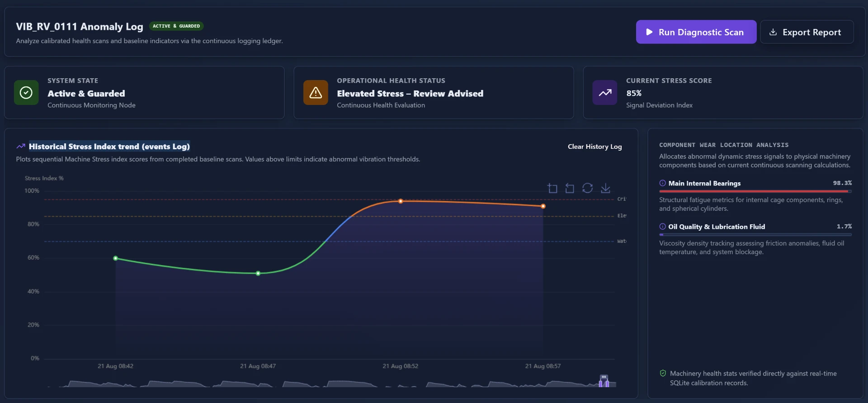Screen dimensions: 868x403
Task: Click the green check icon for System State
Action: coord(26,93)
